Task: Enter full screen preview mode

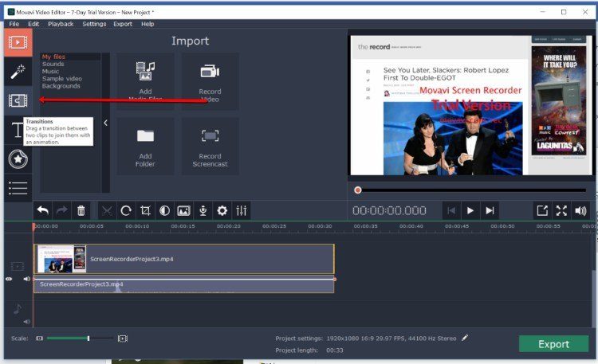Action: pyautogui.click(x=561, y=210)
